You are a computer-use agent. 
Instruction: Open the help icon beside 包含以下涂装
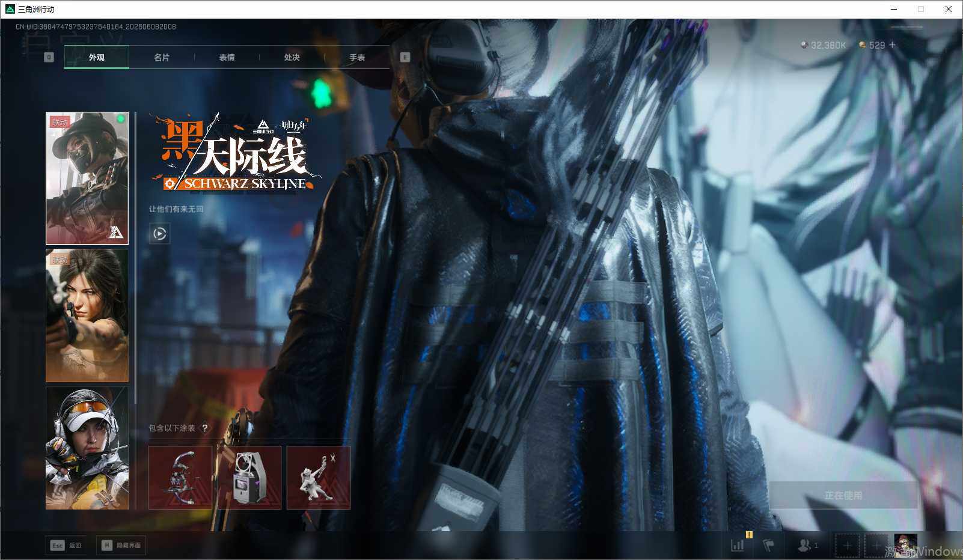(x=205, y=428)
